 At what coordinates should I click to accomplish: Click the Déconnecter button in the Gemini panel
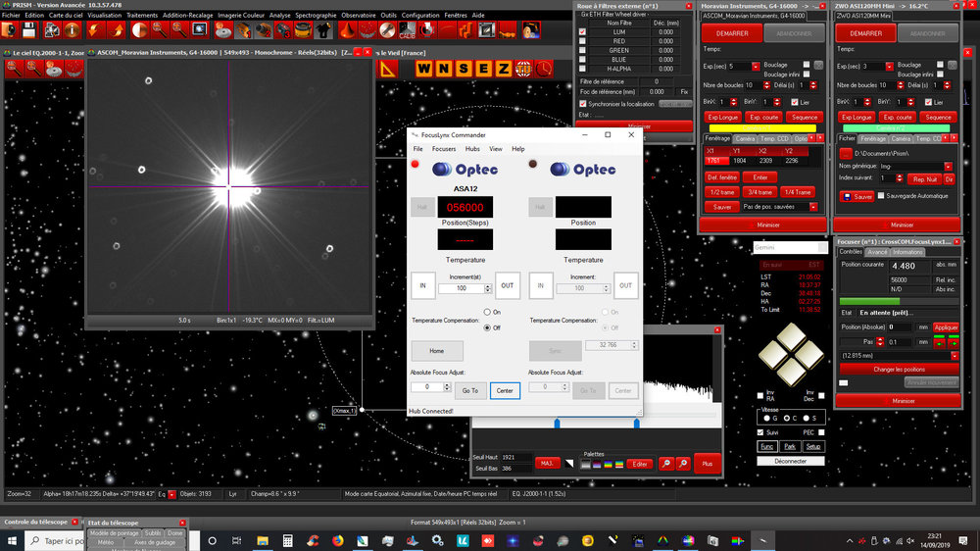790,461
